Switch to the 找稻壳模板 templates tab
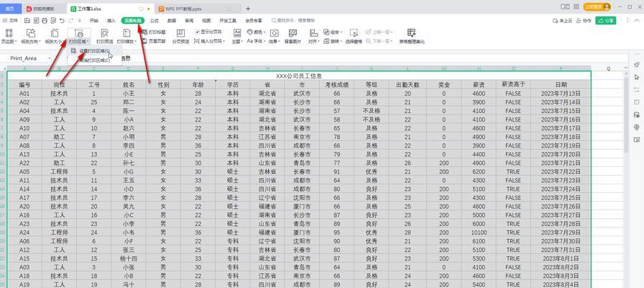 coord(45,8)
